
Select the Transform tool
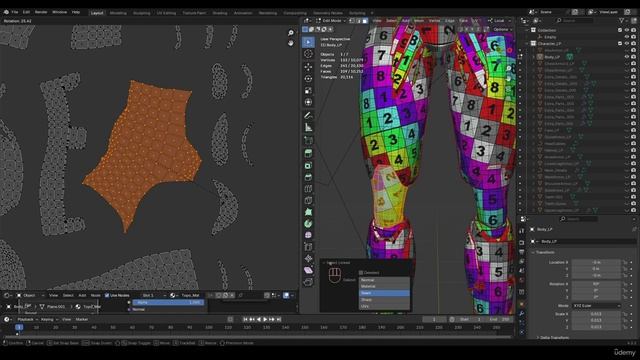click(x=309, y=102)
